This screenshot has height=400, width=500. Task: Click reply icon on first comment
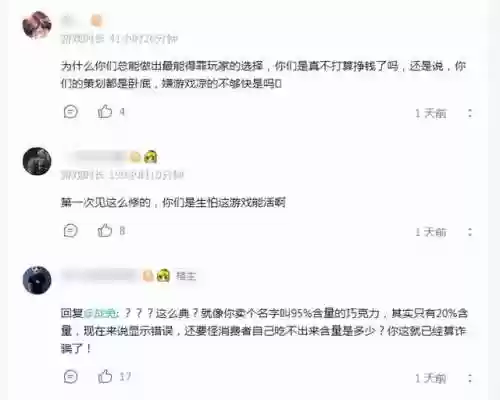pos(71,112)
